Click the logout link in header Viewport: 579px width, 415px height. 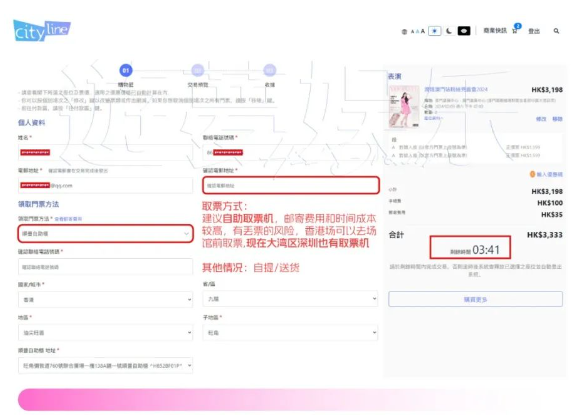(x=534, y=31)
